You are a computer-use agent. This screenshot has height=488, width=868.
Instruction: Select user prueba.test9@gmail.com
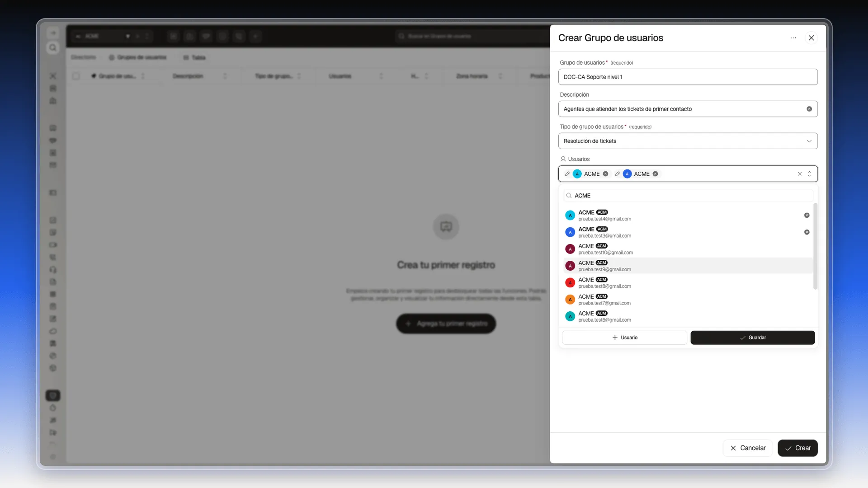(687, 266)
